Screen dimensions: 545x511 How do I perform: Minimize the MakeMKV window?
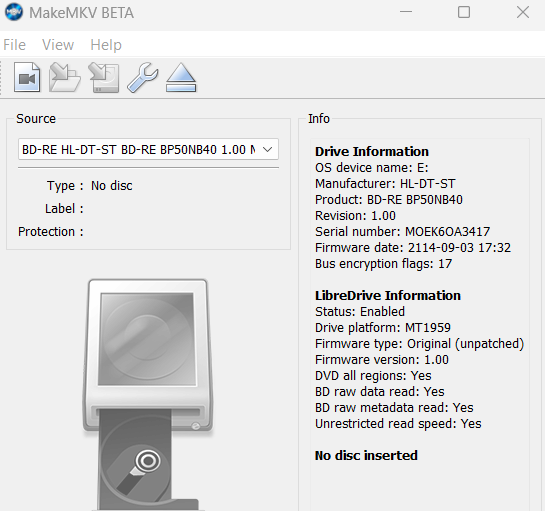coord(406,13)
